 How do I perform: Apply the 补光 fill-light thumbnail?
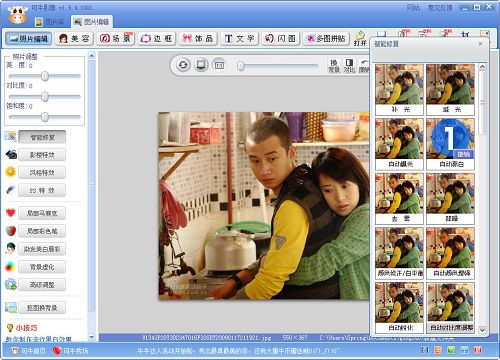click(x=399, y=89)
